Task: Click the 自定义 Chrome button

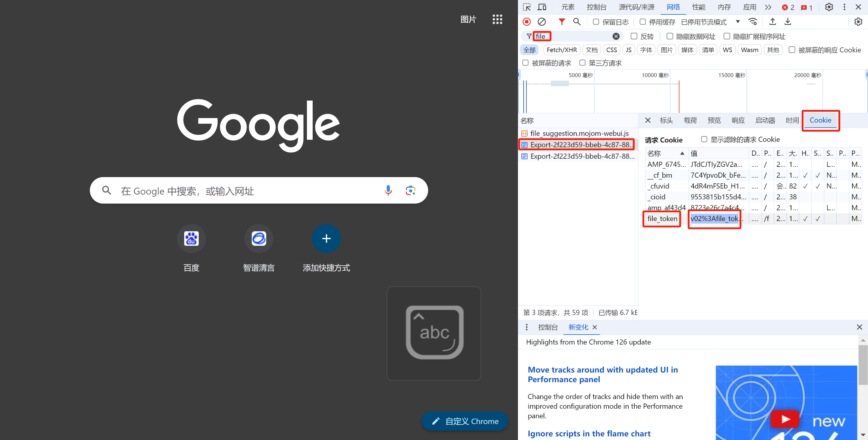Action: coord(465,421)
